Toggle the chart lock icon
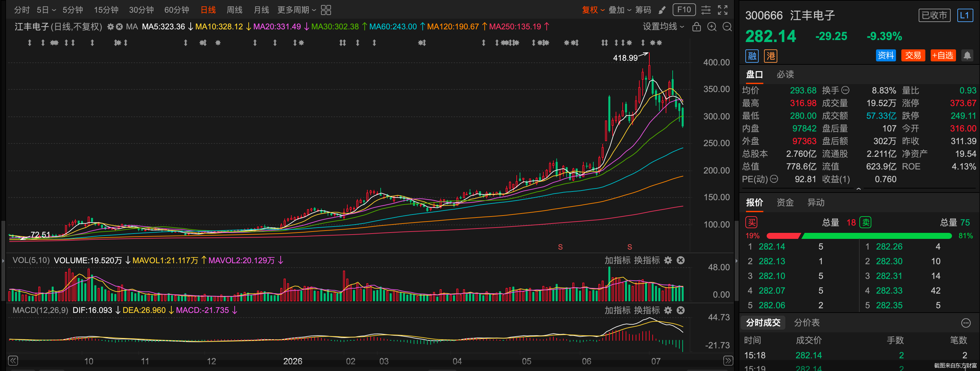Screen dimensions: 980x371 coord(697,27)
